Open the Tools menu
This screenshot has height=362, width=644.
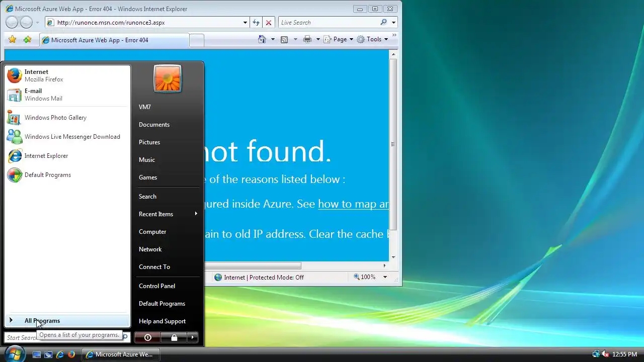pyautogui.click(x=372, y=39)
